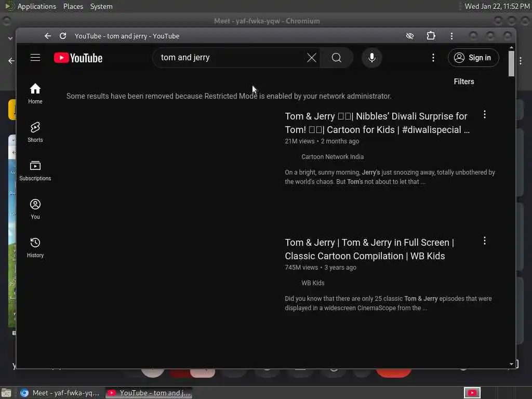
Task: Open the YouTube window's three-dot browser menu
Action: tap(451, 36)
